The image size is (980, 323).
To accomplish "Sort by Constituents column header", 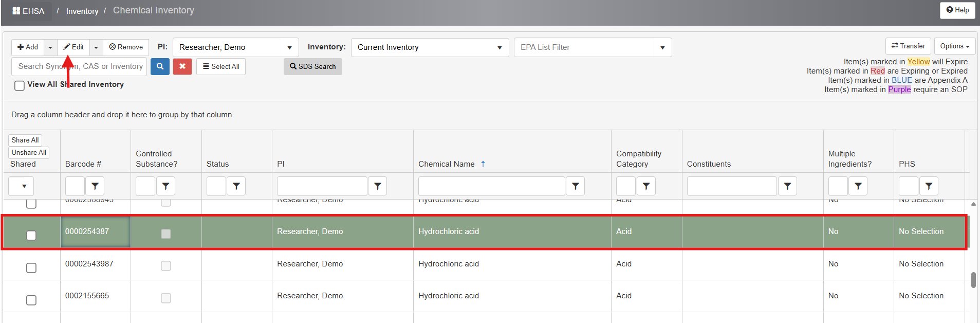I will tap(709, 164).
